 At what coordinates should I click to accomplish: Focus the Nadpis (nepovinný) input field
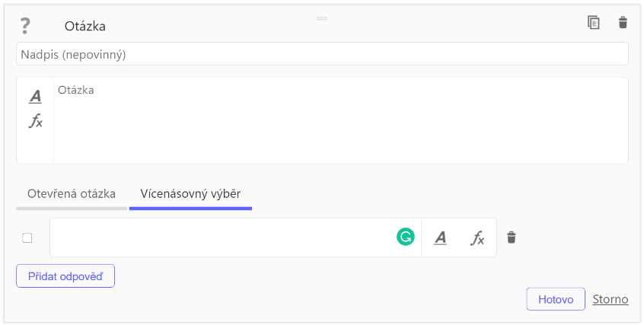point(322,54)
